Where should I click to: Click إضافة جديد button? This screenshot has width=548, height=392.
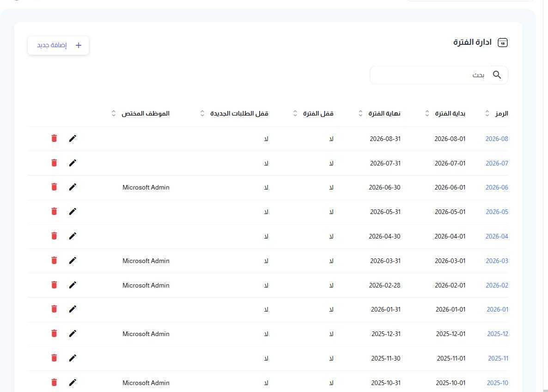coord(58,45)
